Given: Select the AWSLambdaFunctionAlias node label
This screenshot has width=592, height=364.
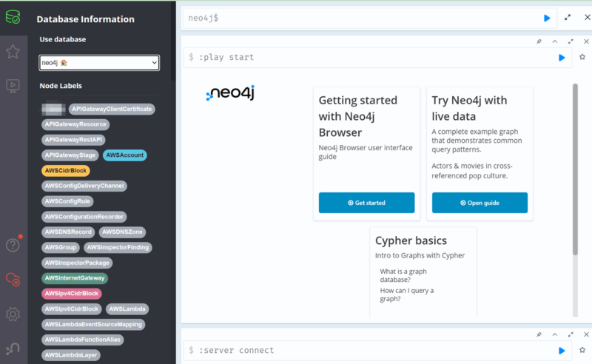Looking at the screenshot, I should pos(82,340).
